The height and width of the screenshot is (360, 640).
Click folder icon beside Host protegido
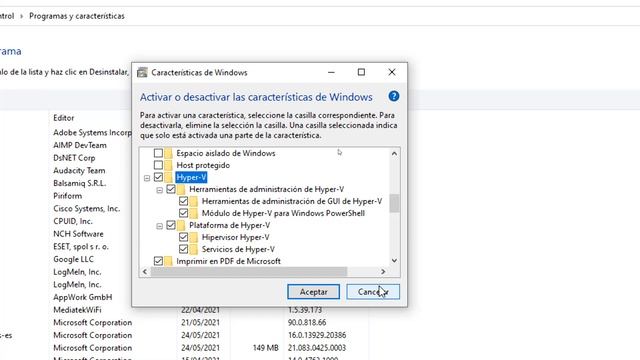168,165
